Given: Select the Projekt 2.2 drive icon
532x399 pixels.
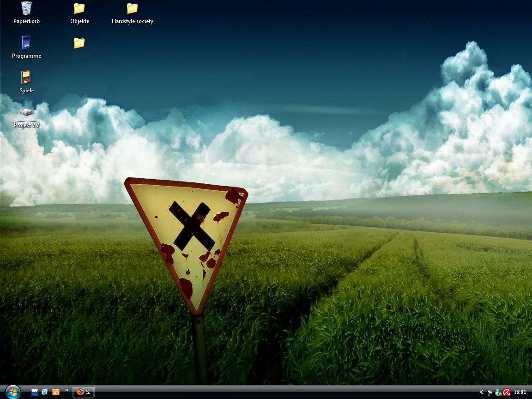Looking at the screenshot, I should click(26, 113).
